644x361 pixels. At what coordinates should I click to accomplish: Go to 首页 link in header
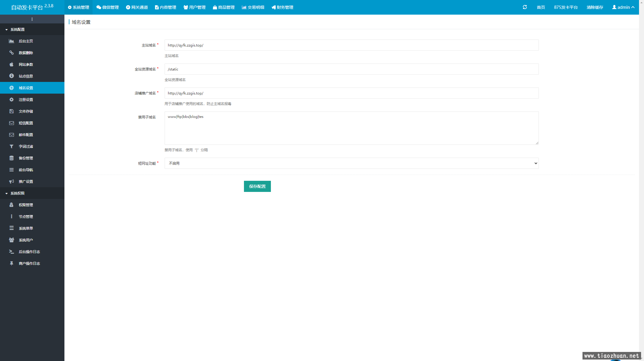coord(541,7)
